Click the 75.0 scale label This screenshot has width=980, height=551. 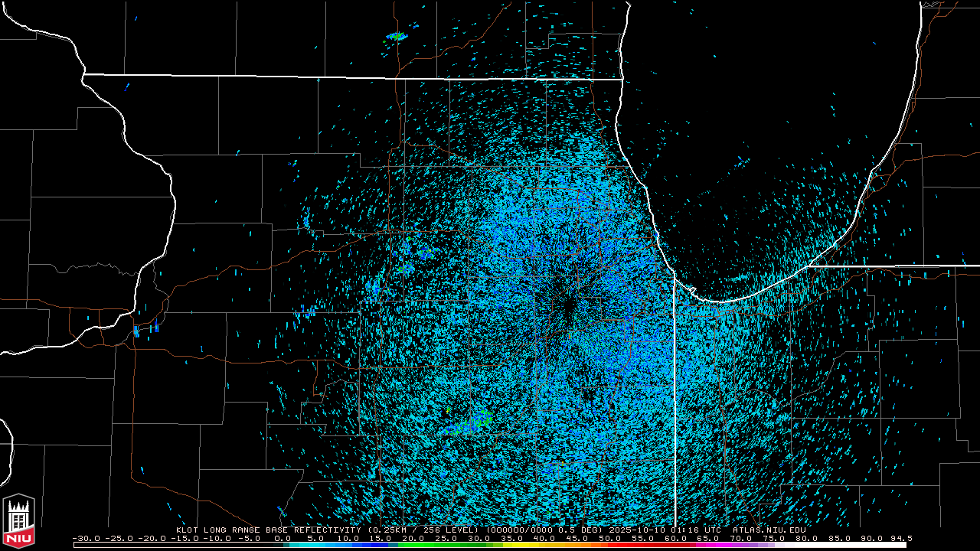click(774, 539)
